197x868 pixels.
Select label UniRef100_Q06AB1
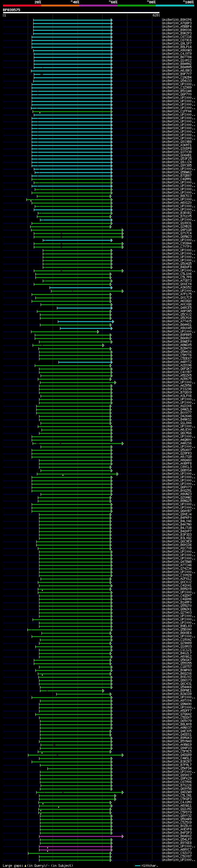pos(177,155)
